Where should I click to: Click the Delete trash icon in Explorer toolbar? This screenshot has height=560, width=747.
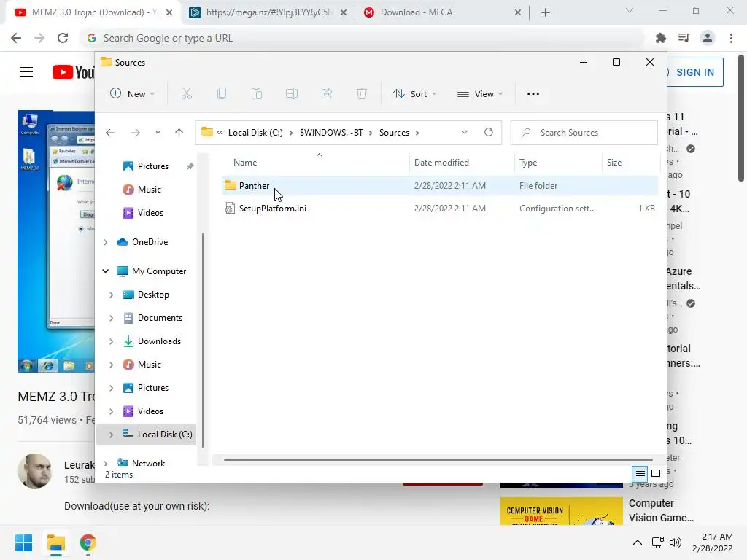[x=362, y=94]
